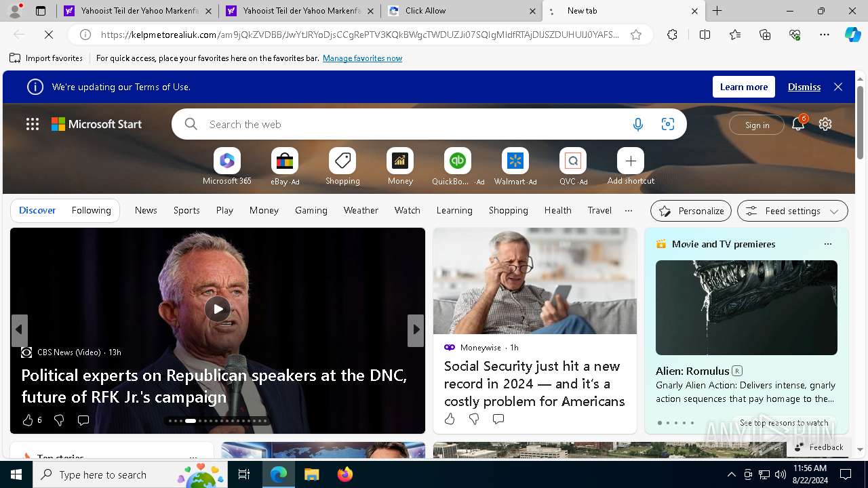Dislike the Social Security article
Viewport: 868px width, 488px height.
[474, 419]
